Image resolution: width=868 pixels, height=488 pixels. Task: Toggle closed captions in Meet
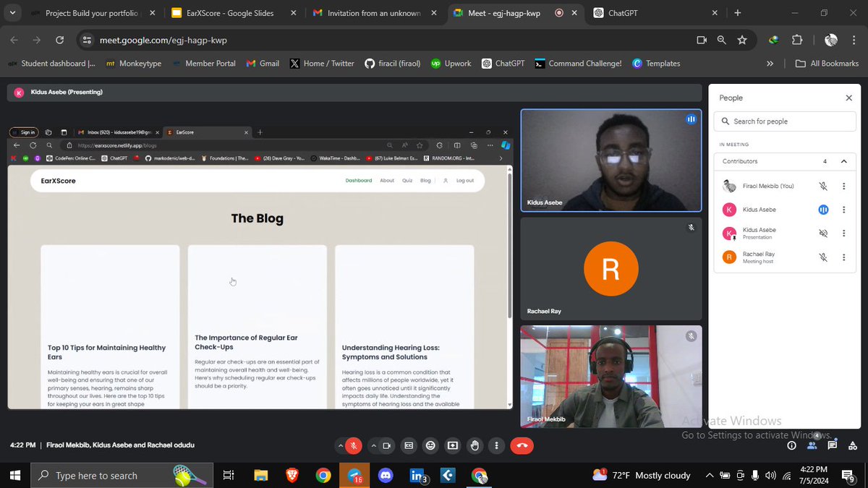(409, 446)
